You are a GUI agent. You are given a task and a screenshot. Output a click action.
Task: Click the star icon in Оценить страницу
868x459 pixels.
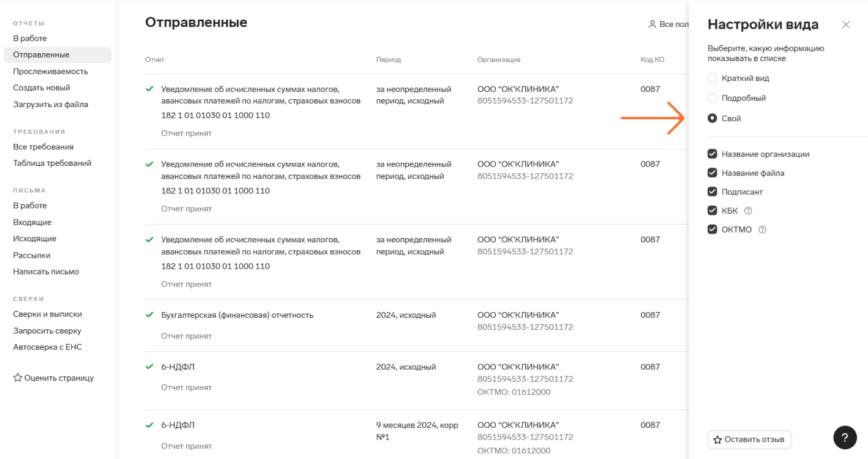[x=18, y=378]
